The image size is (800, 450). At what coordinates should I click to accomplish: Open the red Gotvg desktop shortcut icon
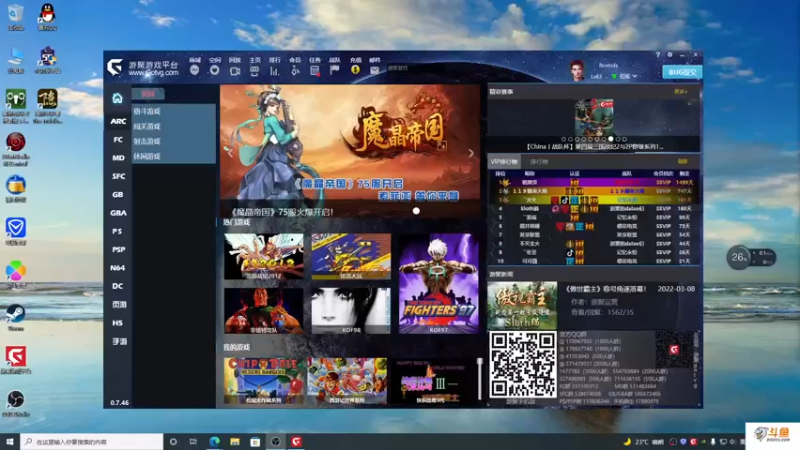[16, 356]
